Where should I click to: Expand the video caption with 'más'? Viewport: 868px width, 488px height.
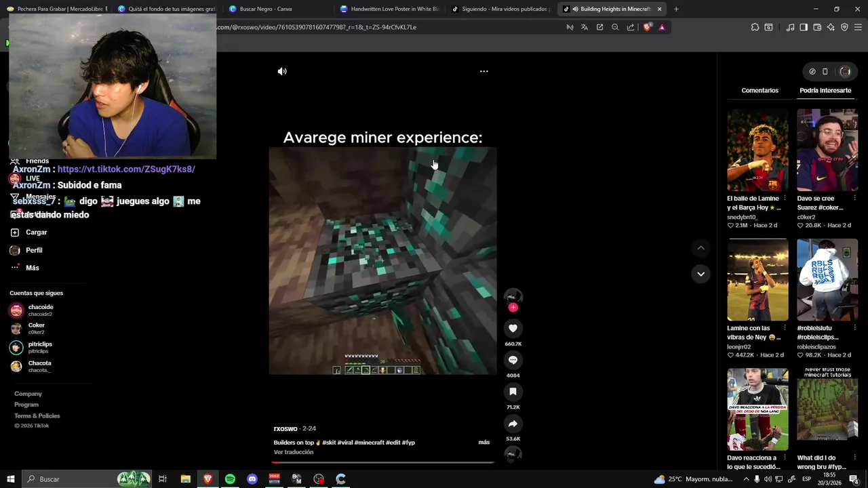(484, 443)
